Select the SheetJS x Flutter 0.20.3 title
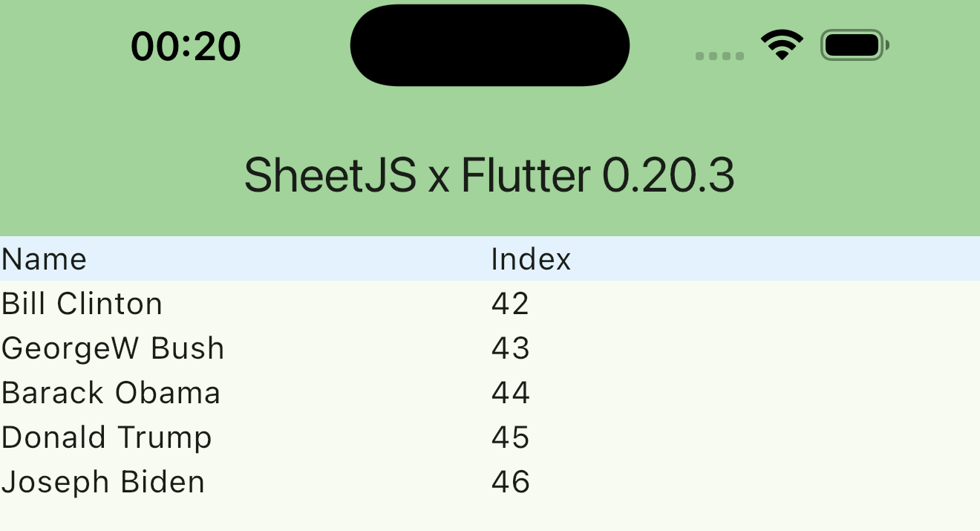Image resolution: width=980 pixels, height=531 pixels. [489, 175]
